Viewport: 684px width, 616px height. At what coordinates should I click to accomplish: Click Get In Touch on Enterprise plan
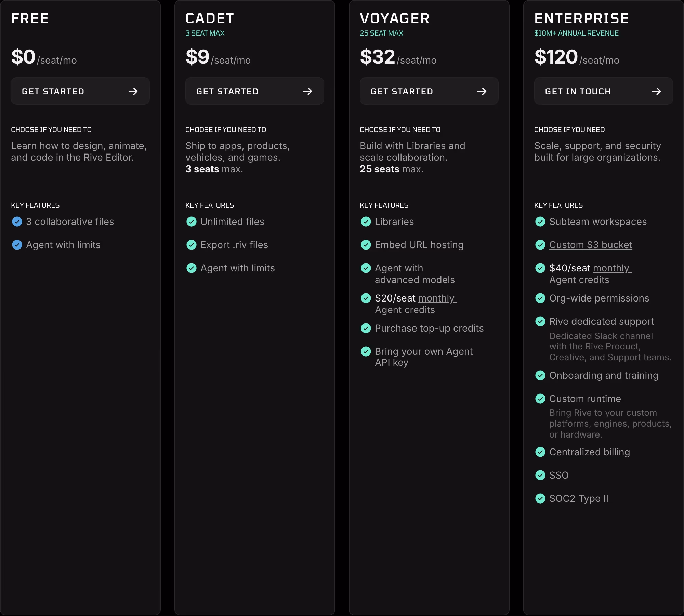click(603, 91)
